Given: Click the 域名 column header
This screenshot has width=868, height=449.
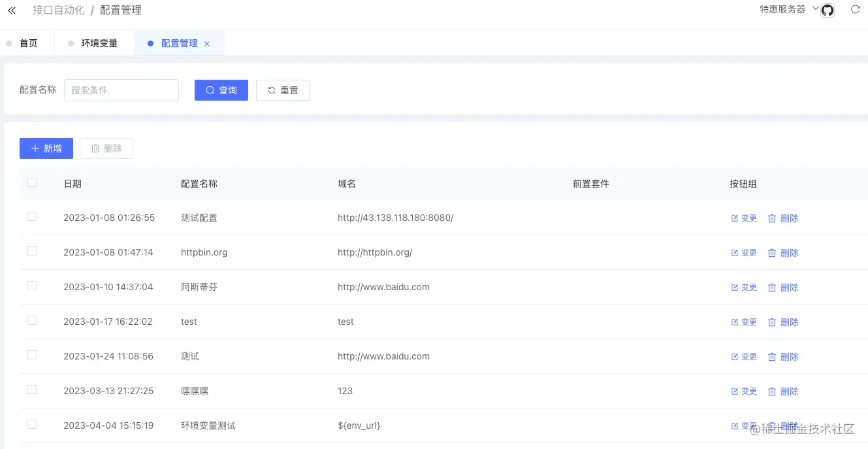Looking at the screenshot, I should point(347,184).
